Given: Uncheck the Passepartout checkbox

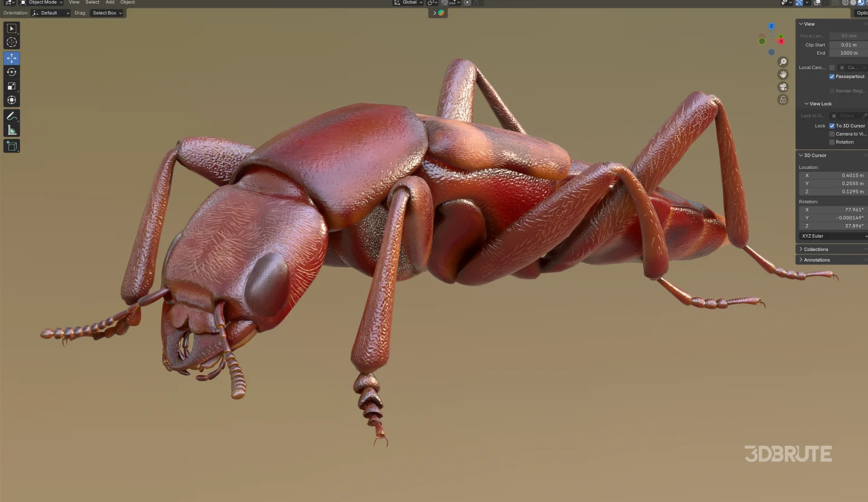Looking at the screenshot, I should tap(832, 76).
